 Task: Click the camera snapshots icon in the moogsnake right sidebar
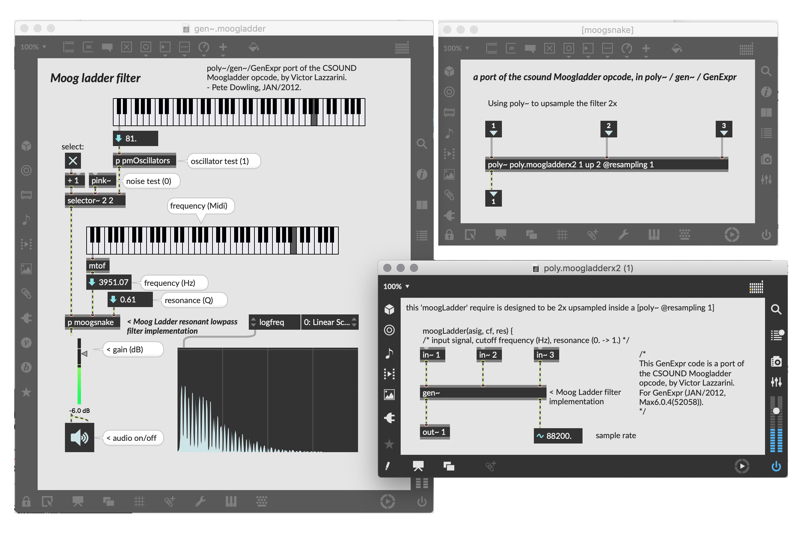tap(766, 159)
